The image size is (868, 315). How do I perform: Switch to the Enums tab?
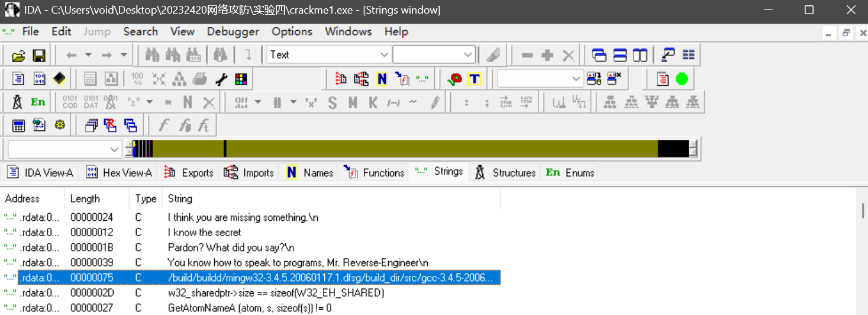tap(570, 173)
